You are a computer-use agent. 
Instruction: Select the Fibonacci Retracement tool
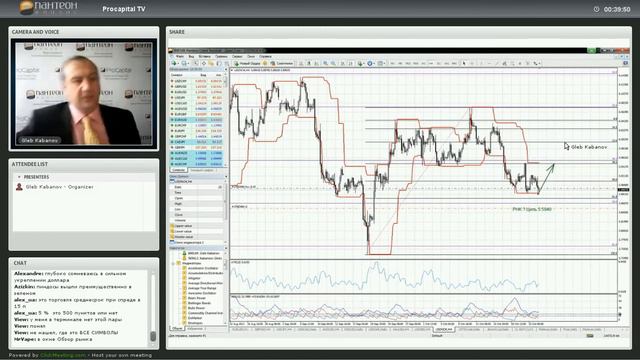[x=513, y=63]
